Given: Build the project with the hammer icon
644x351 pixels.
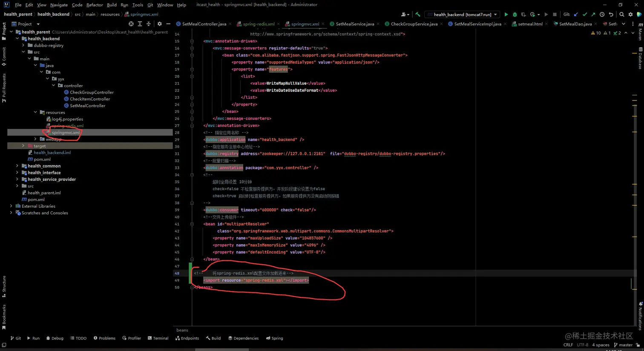Looking at the screenshot, I should pos(418,14).
